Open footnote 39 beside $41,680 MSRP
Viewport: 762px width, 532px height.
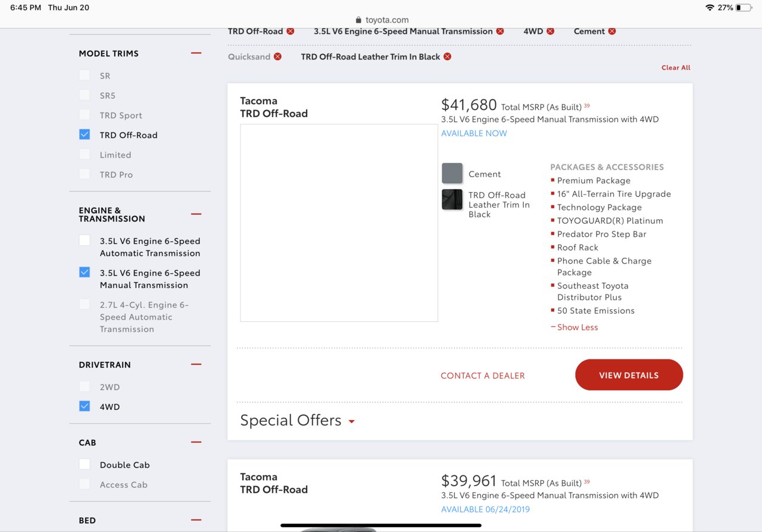click(587, 106)
